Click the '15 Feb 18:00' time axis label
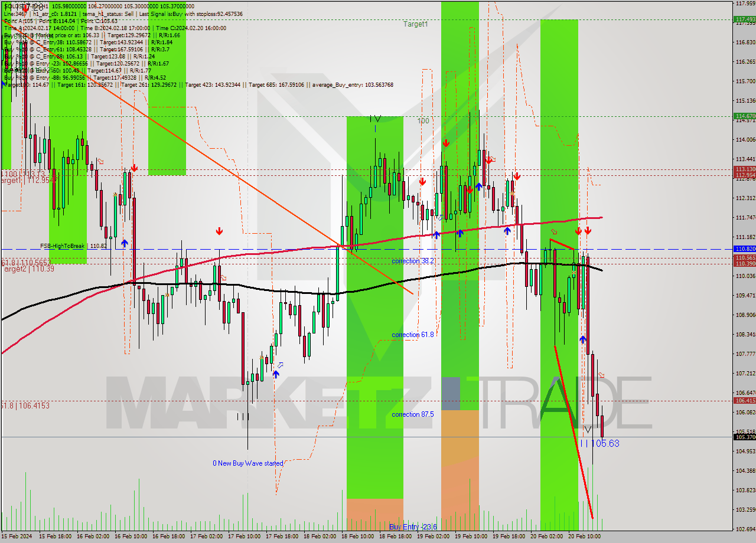756x543 pixels. click(x=56, y=537)
